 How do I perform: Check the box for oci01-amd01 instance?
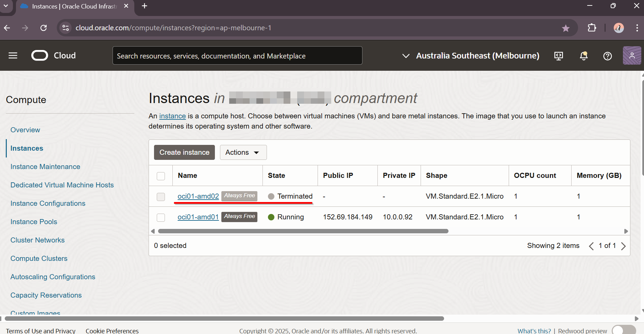[161, 217]
